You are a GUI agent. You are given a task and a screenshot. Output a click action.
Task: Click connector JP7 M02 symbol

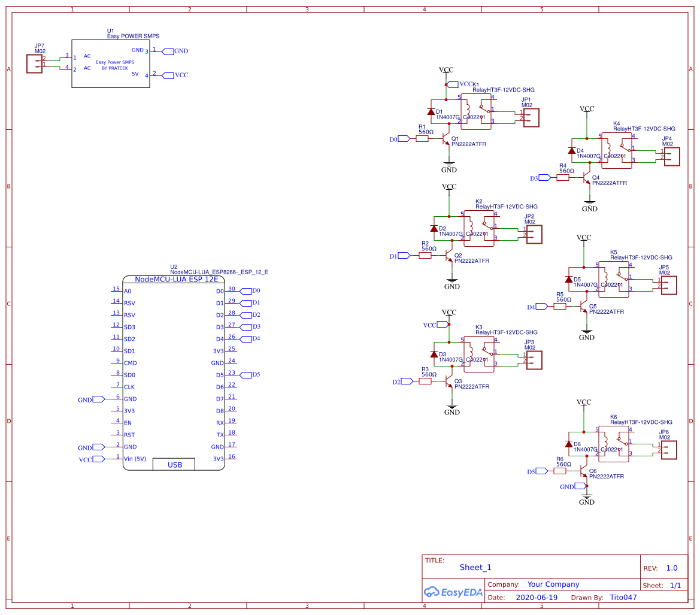point(34,62)
